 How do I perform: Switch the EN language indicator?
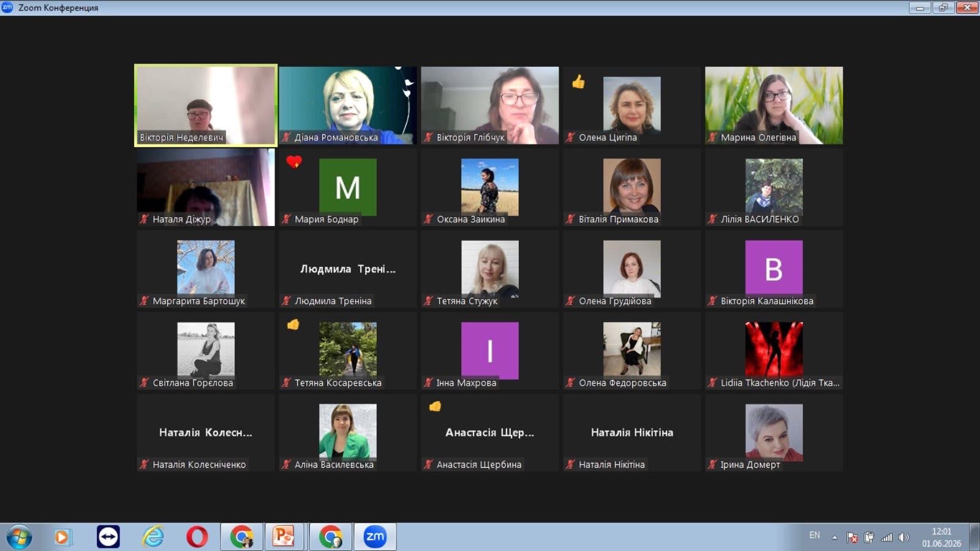tap(815, 535)
